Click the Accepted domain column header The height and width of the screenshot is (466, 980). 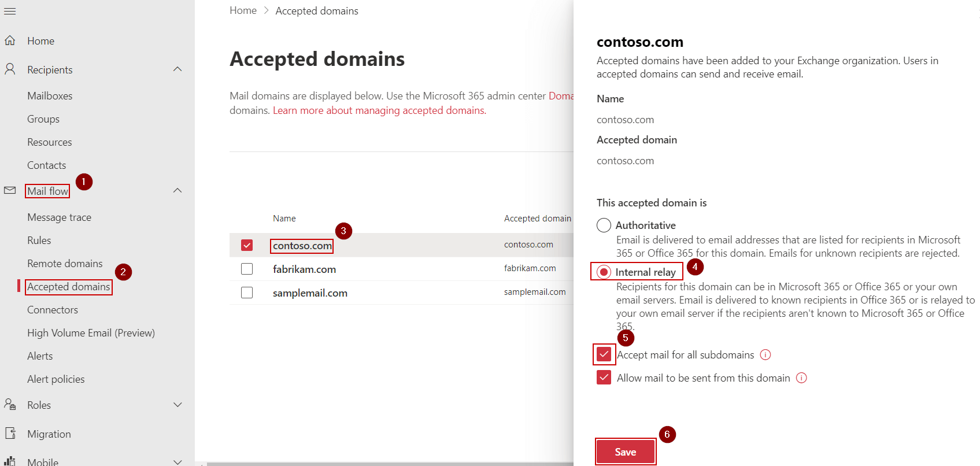coord(538,219)
